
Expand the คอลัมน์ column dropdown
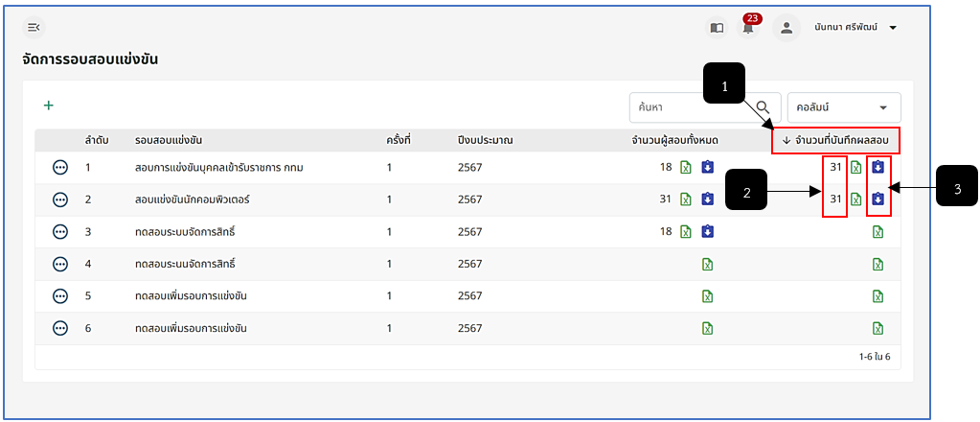click(x=844, y=107)
